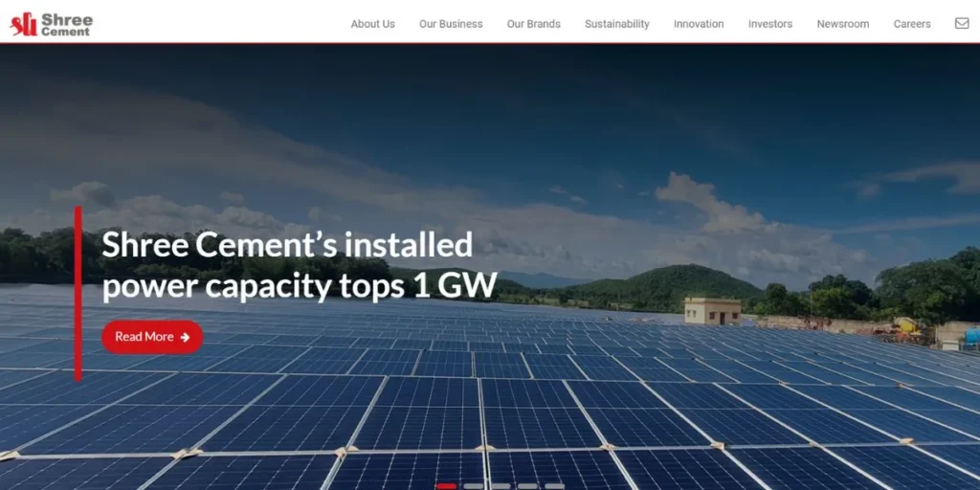Go to the Careers page
This screenshot has height=490, width=980.
pos(912,24)
